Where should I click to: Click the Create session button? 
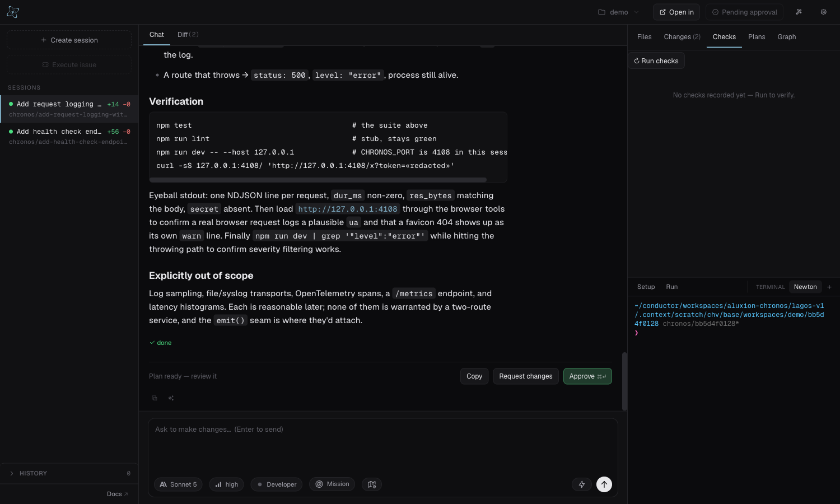(x=69, y=40)
